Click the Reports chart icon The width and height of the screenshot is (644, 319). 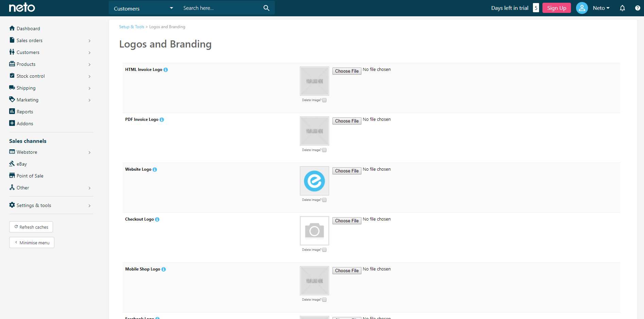[x=12, y=111]
